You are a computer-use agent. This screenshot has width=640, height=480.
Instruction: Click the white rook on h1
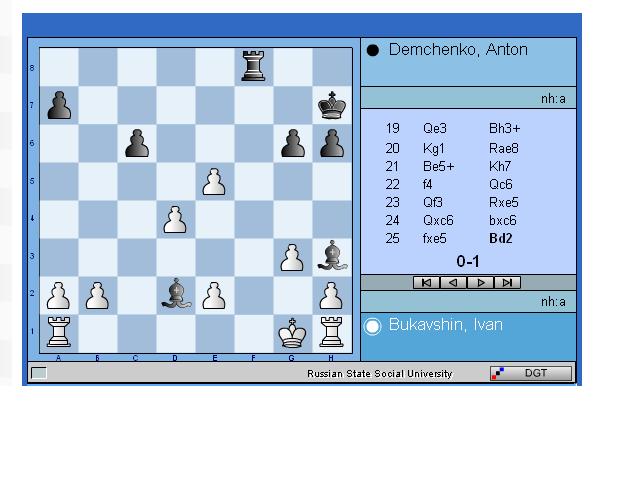(x=332, y=333)
